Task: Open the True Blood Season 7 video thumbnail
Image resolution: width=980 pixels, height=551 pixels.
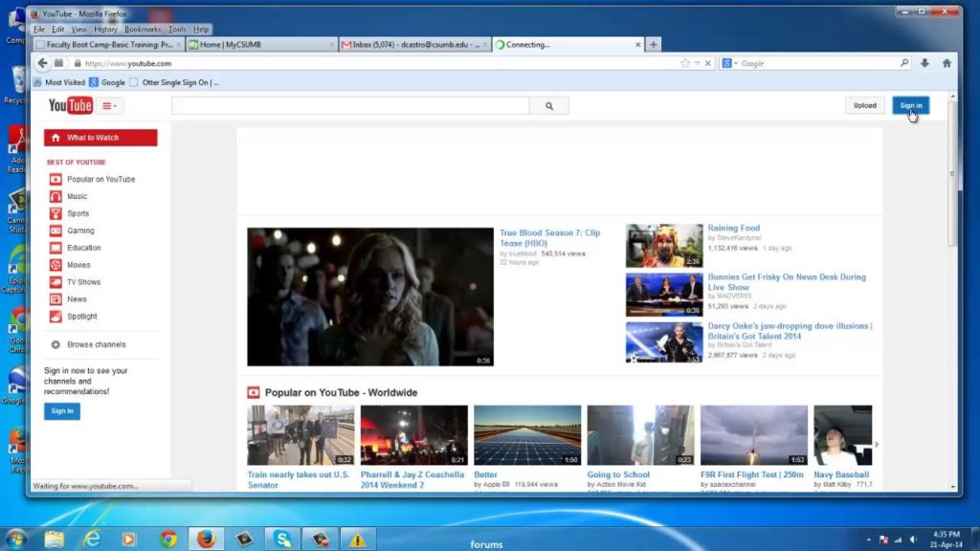Action: (370, 297)
